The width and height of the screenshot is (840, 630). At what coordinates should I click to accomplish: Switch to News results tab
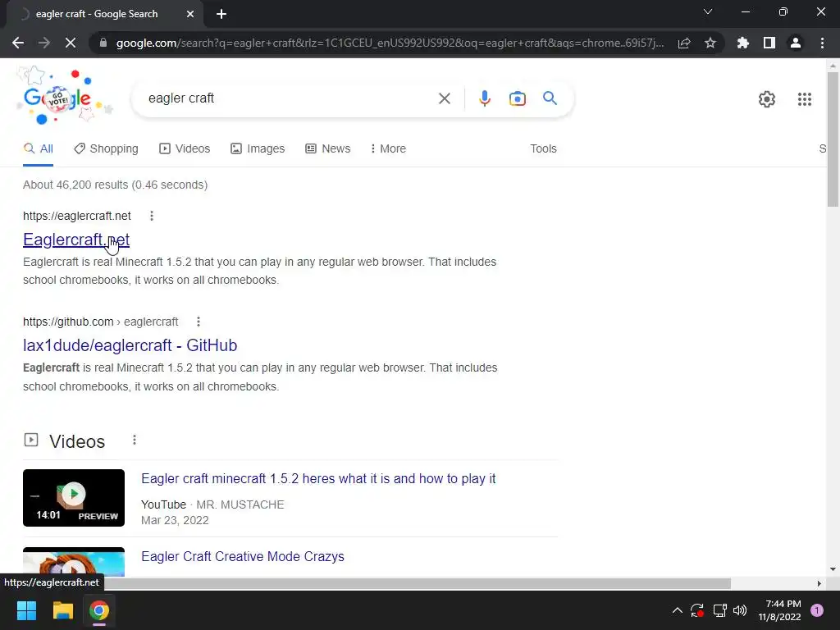coord(328,149)
